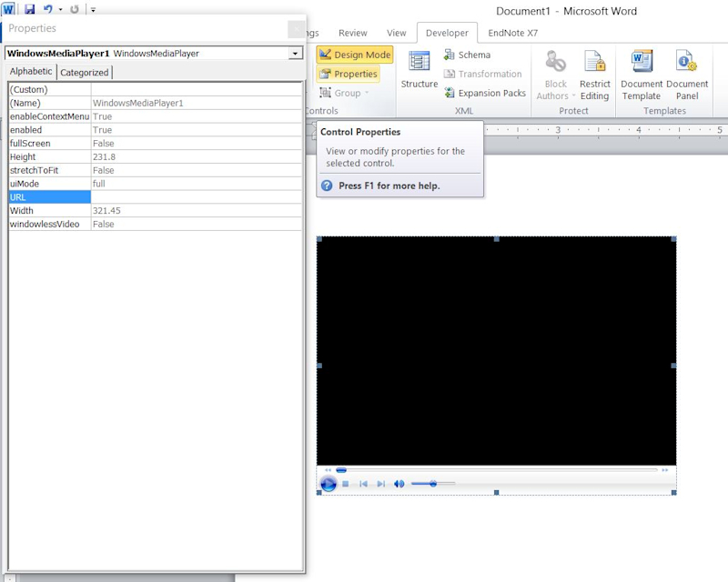Click the Group controls button
728x582 pixels.
click(344, 93)
